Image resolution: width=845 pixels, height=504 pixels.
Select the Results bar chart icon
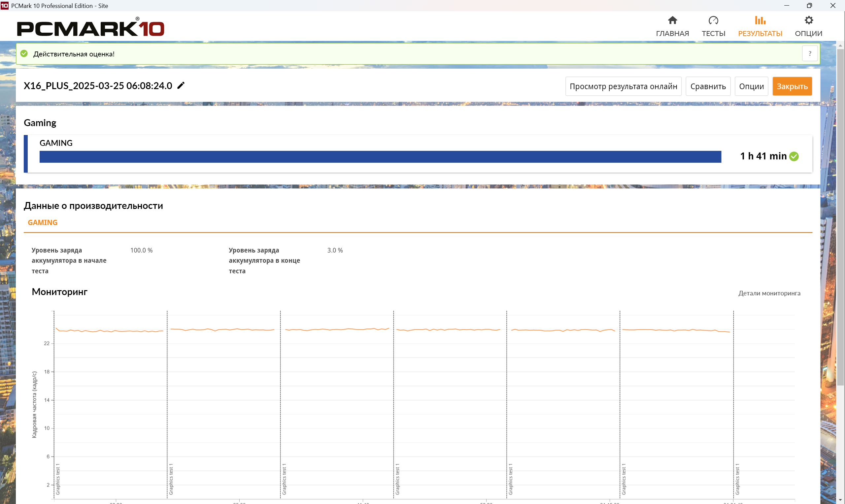760,20
